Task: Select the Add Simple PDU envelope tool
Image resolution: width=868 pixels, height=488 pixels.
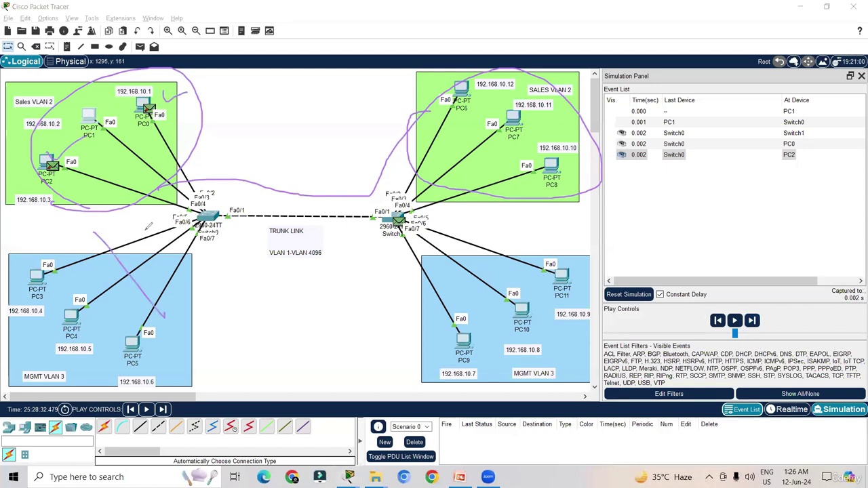Action: click(140, 47)
